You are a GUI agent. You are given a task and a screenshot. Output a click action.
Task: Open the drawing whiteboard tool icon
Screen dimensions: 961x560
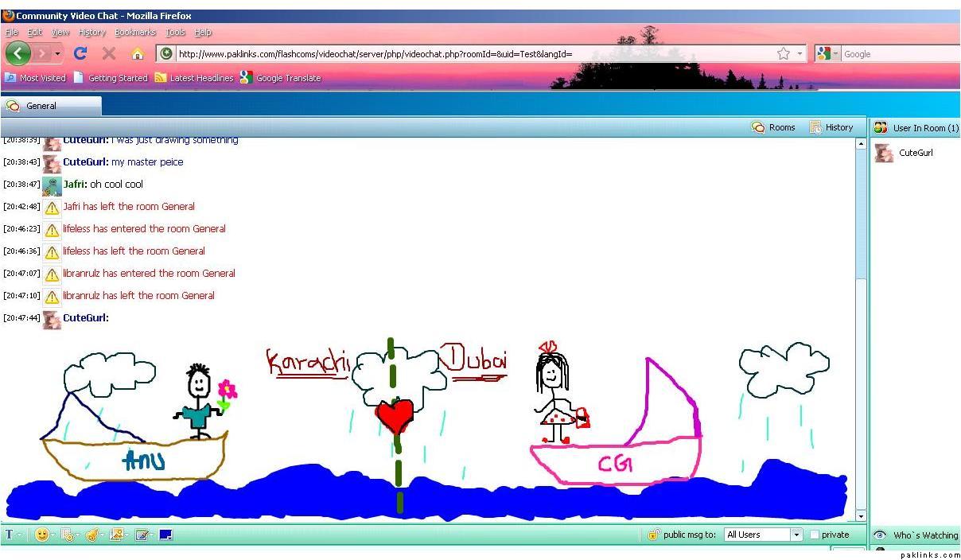click(x=141, y=535)
